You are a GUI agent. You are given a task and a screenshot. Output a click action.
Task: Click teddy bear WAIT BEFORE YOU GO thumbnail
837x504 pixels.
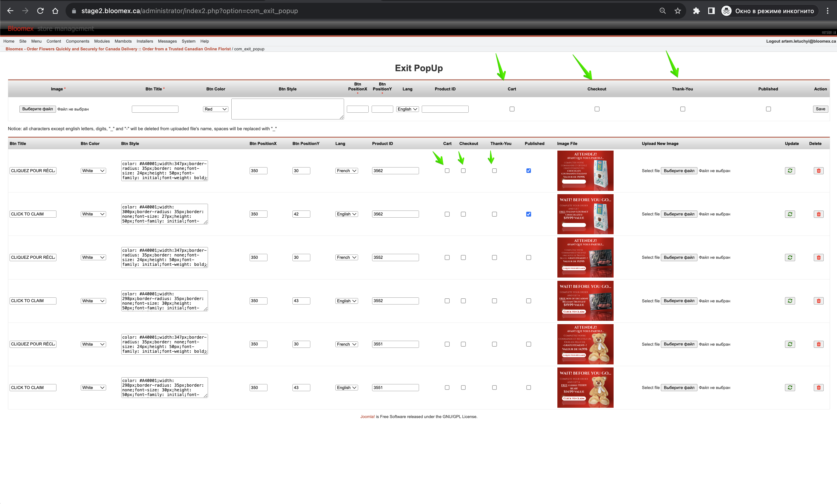coord(585,388)
